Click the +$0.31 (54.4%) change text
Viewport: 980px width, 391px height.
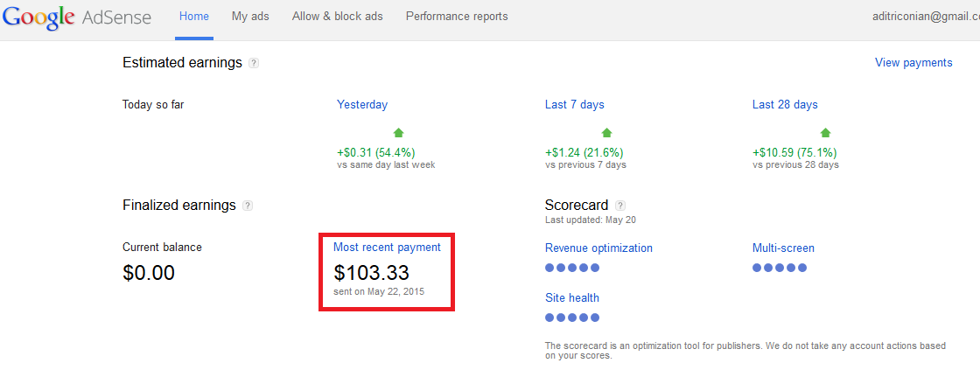(x=375, y=152)
